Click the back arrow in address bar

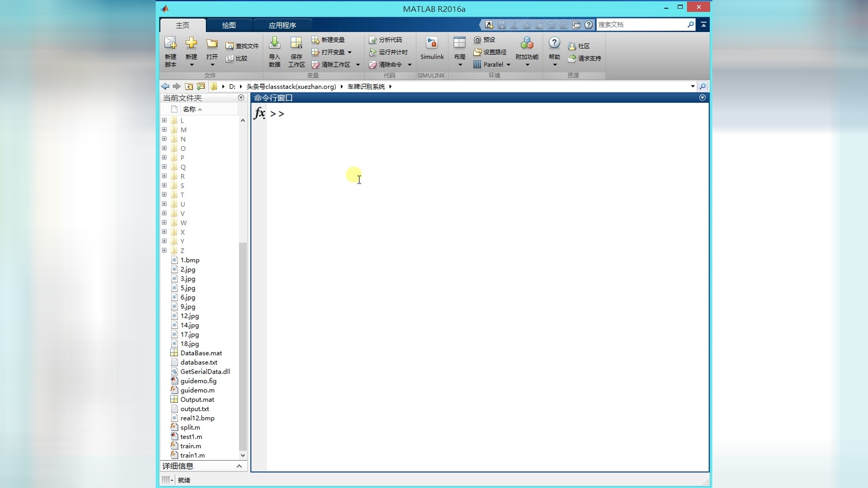[165, 86]
